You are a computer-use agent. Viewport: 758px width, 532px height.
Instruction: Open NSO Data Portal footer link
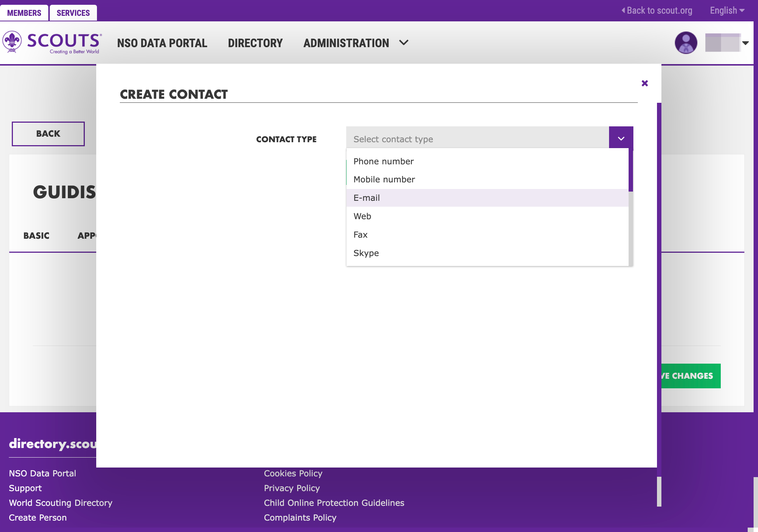tap(42, 473)
